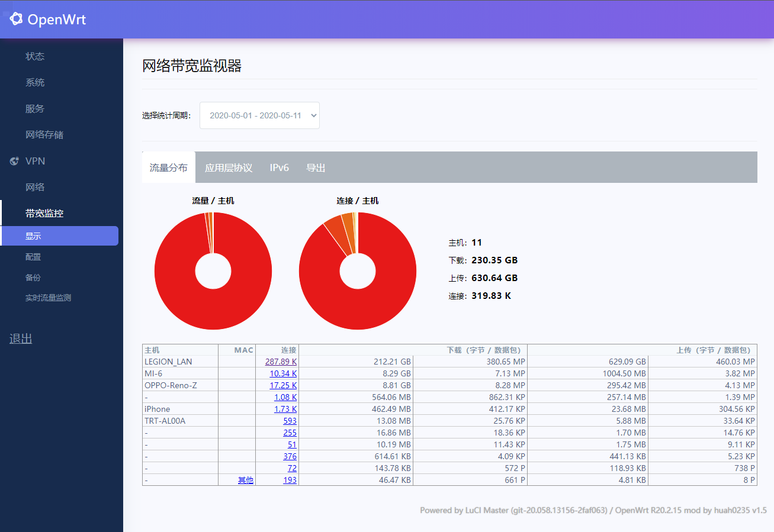The height and width of the screenshot is (532, 774).
Task: Click the 319.83 K total connections value
Action: pyautogui.click(x=491, y=296)
